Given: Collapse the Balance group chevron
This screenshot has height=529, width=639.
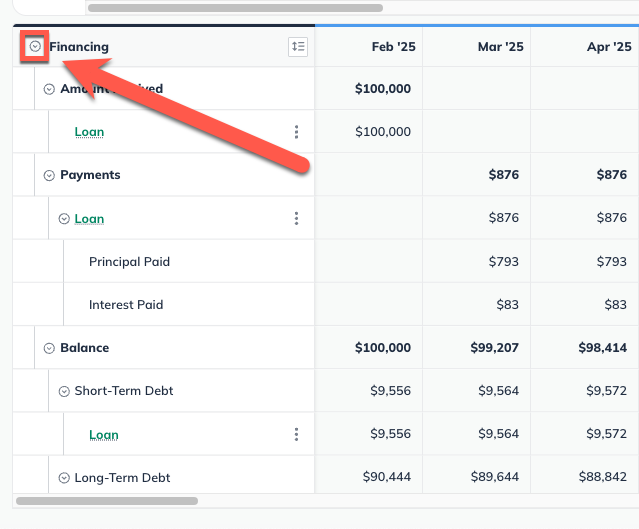Looking at the screenshot, I should (49, 348).
